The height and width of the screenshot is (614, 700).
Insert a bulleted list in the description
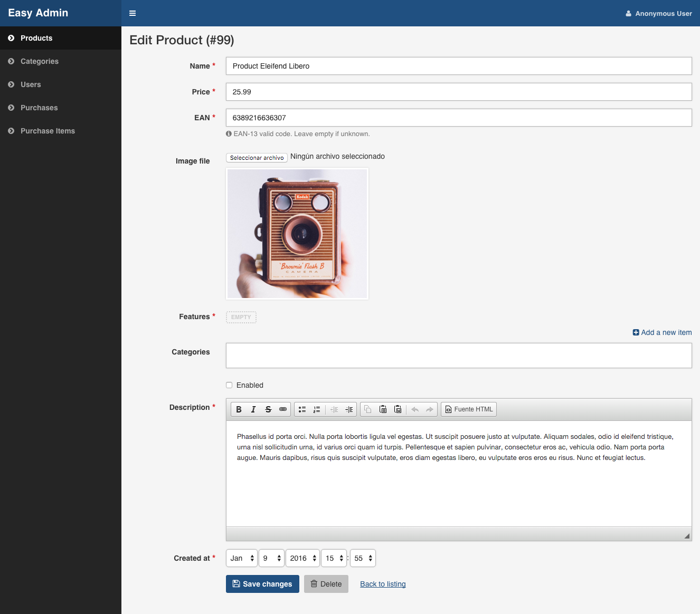tap(302, 409)
